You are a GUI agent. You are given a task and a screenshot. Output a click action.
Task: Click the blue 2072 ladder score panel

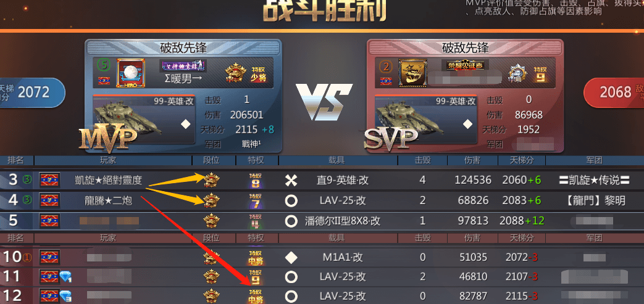[x=33, y=92]
